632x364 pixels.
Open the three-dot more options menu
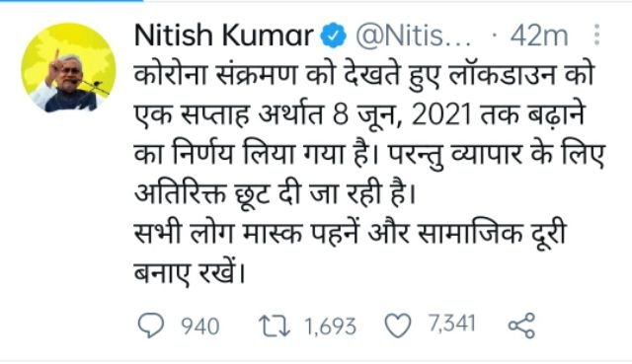click(x=596, y=35)
